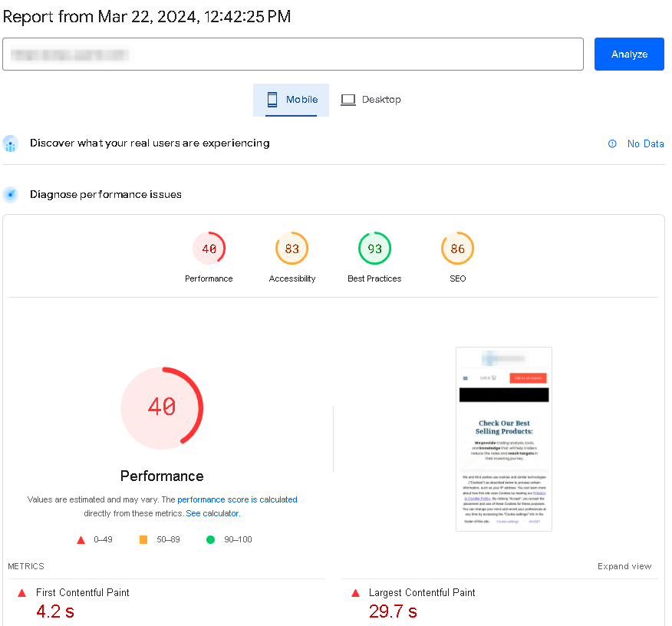
Task: Click the Accessibility label
Action: click(x=292, y=278)
